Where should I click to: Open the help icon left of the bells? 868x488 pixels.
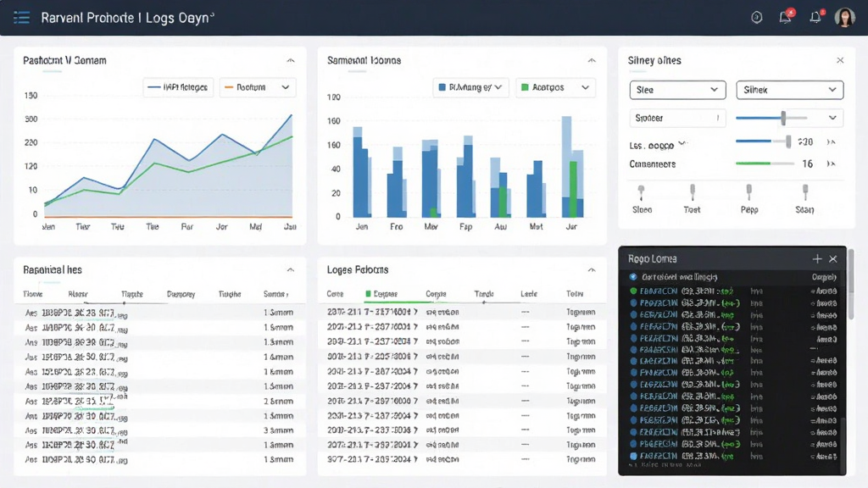(x=757, y=18)
